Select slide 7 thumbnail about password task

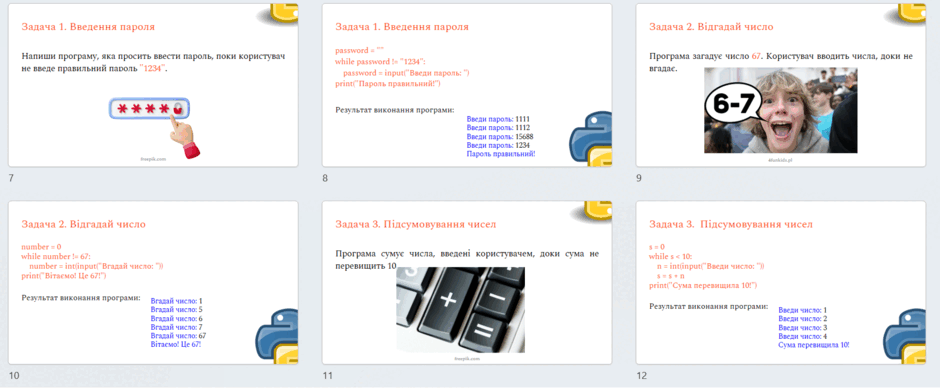point(153,85)
